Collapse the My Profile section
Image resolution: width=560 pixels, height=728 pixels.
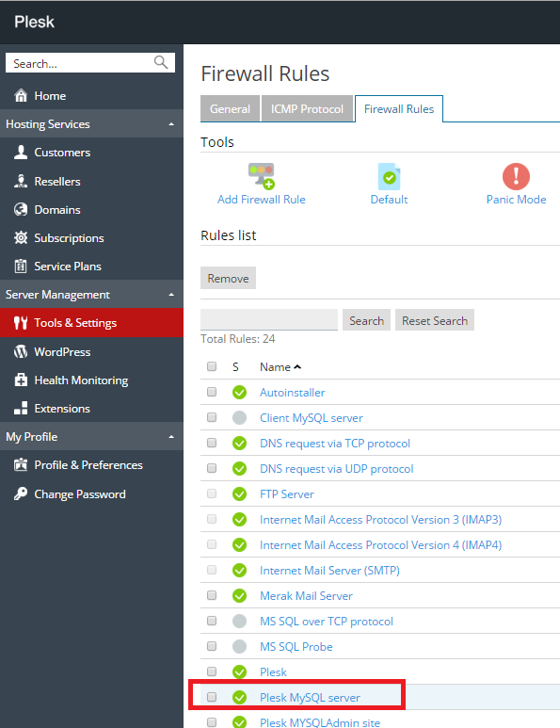click(x=171, y=436)
